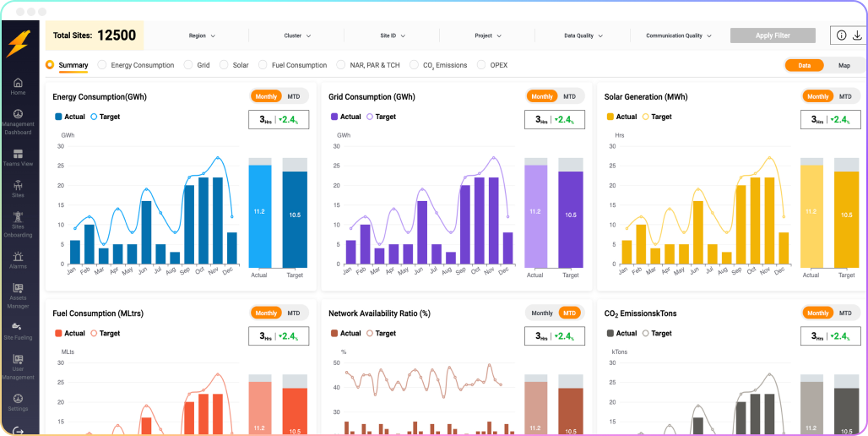
Task: Click the Grid Consumption Actual bar
Action: (x=535, y=215)
